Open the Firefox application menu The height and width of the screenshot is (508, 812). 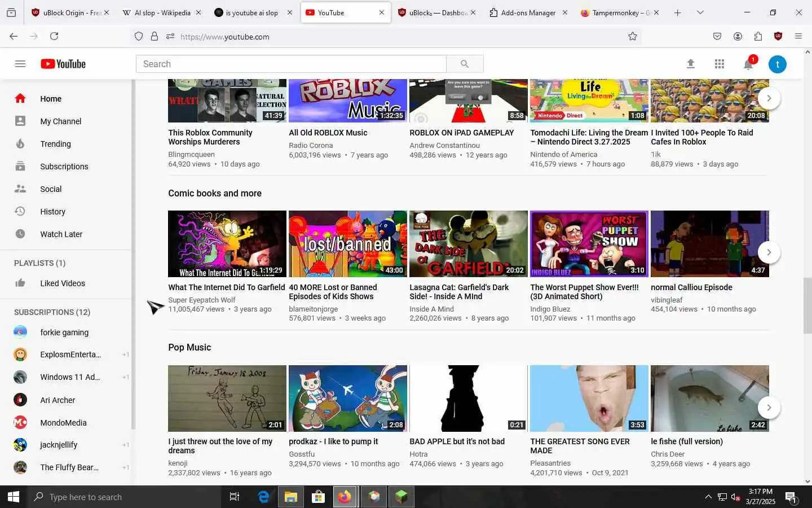(798, 36)
